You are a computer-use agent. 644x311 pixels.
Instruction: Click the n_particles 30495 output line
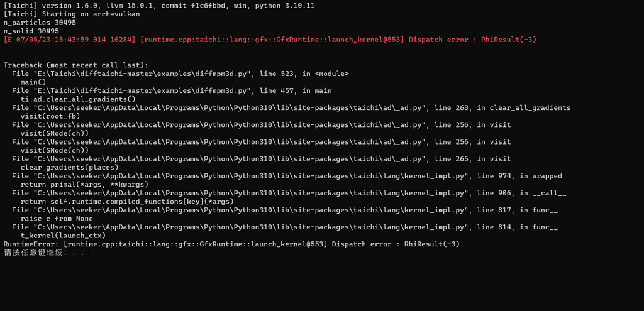(x=40, y=23)
